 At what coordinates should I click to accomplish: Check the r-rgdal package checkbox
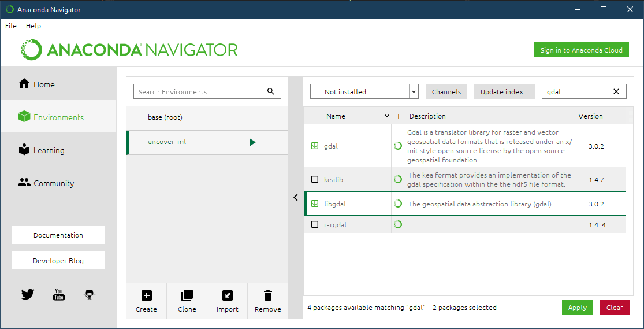point(315,224)
